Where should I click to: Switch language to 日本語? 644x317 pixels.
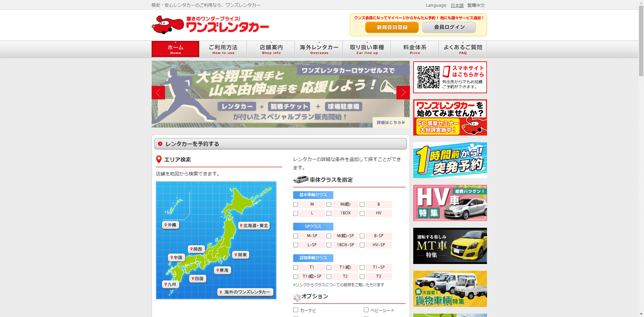tap(457, 5)
